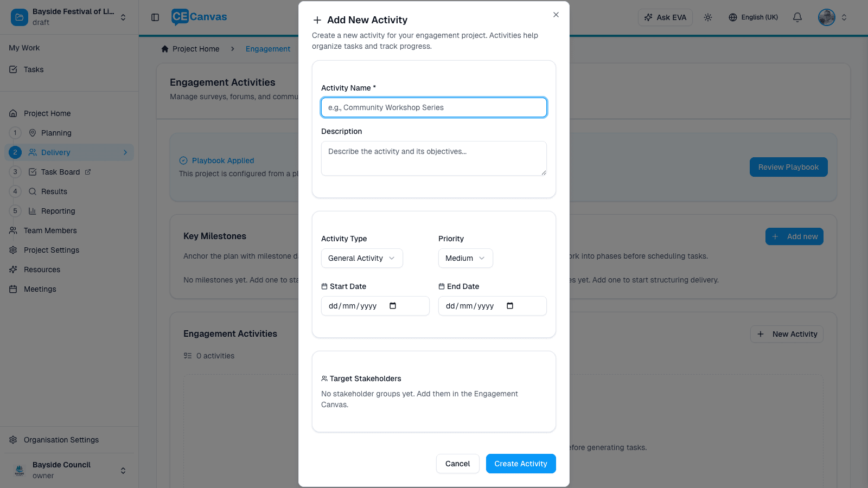Click the Create Activity button
This screenshot has width=868, height=488.
(520, 464)
